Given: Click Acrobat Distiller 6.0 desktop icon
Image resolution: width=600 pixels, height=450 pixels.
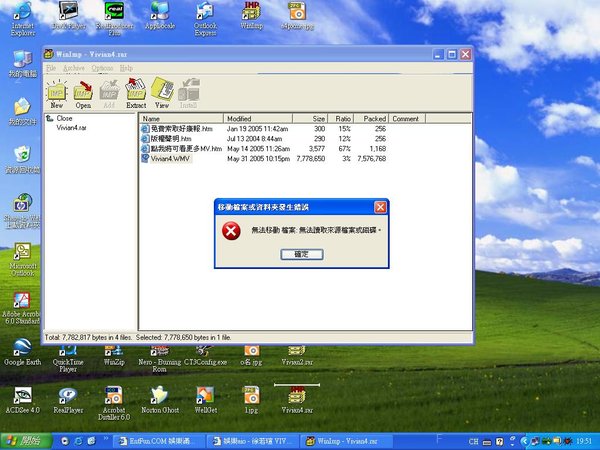Looking at the screenshot, I should tap(114, 403).
